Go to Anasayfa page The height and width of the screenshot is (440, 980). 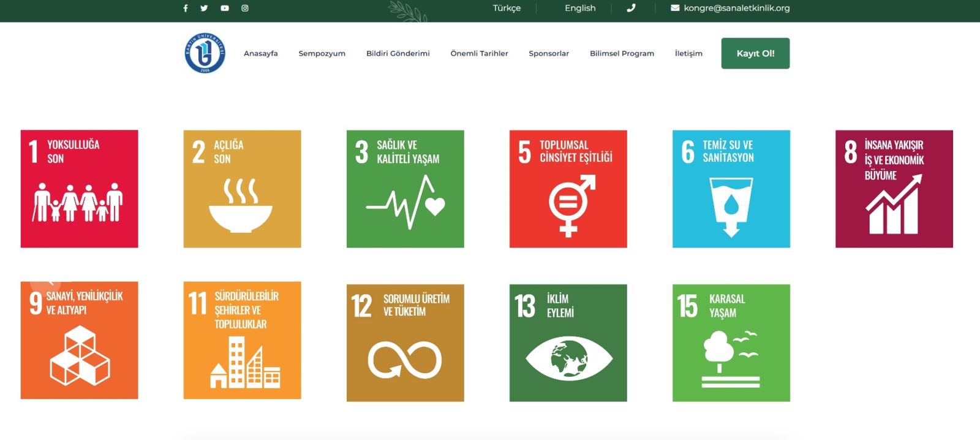click(x=261, y=53)
